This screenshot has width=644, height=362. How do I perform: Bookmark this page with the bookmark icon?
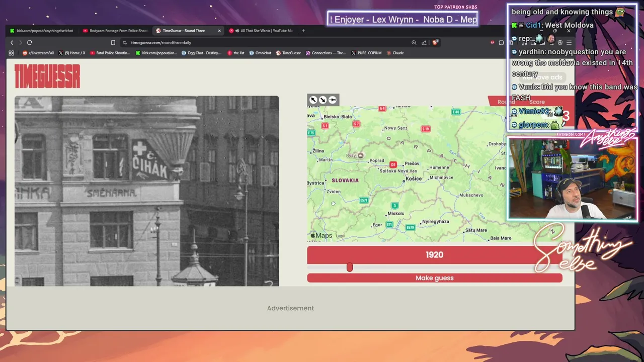point(113,43)
